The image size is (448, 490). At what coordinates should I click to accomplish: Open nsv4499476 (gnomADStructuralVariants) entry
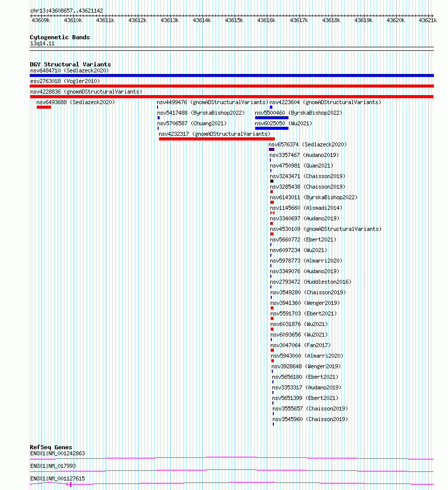(x=212, y=102)
